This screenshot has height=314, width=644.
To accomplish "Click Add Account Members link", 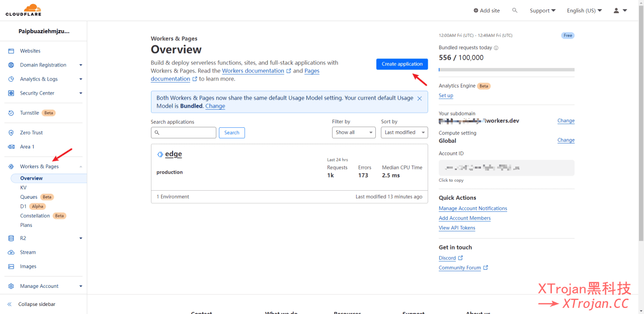I will pyautogui.click(x=465, y=218).
